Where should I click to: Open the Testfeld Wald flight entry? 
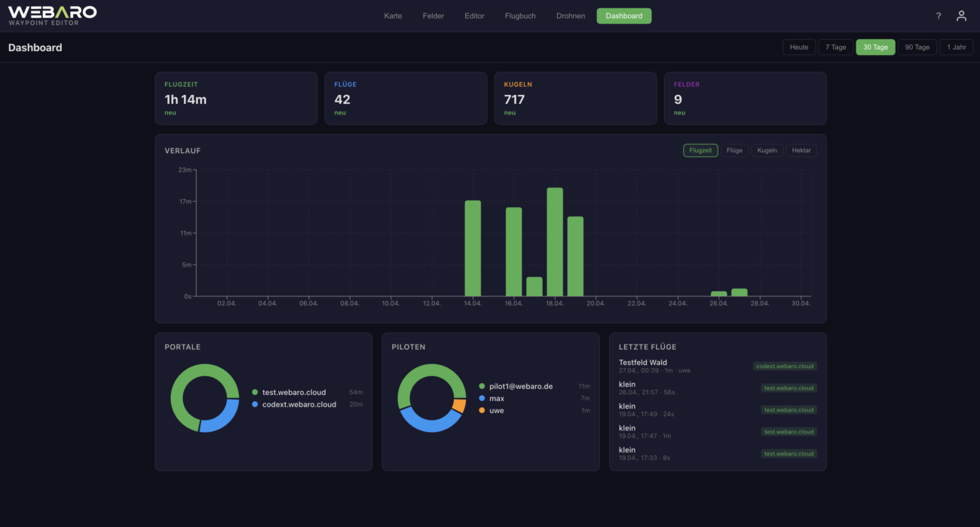718,366
